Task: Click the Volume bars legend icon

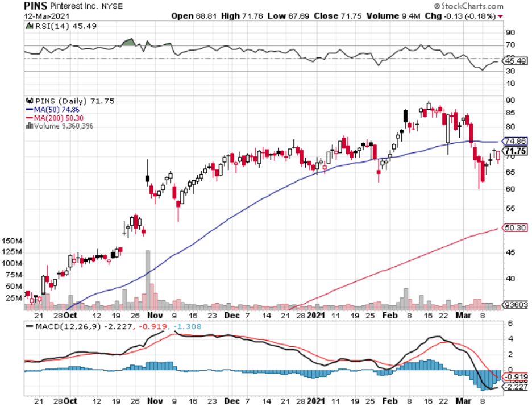Action: (x=30, y=126)
